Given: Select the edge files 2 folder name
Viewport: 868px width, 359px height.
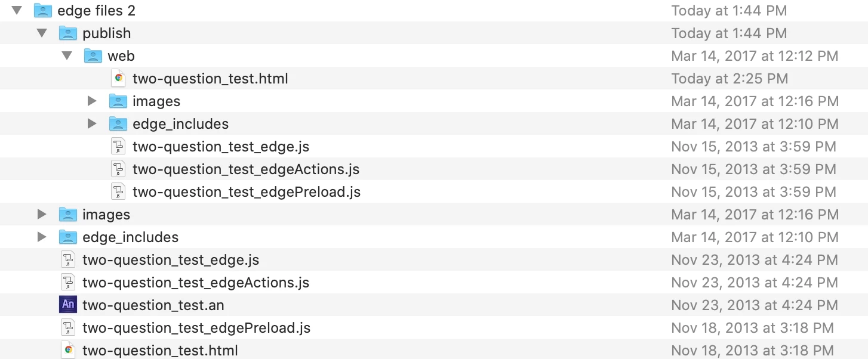Looking at the screenshot, I should [x=96, y=11].
